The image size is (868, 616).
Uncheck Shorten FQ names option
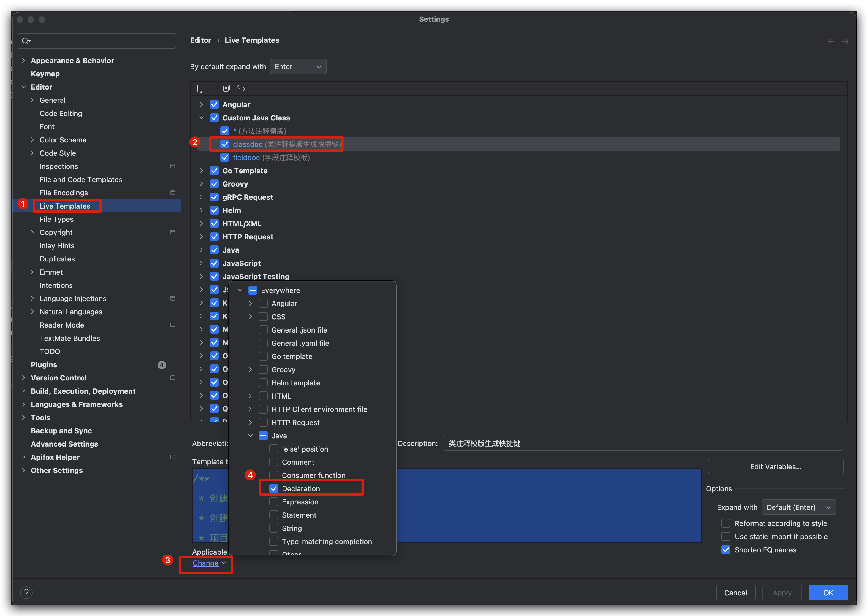[726, 550]
